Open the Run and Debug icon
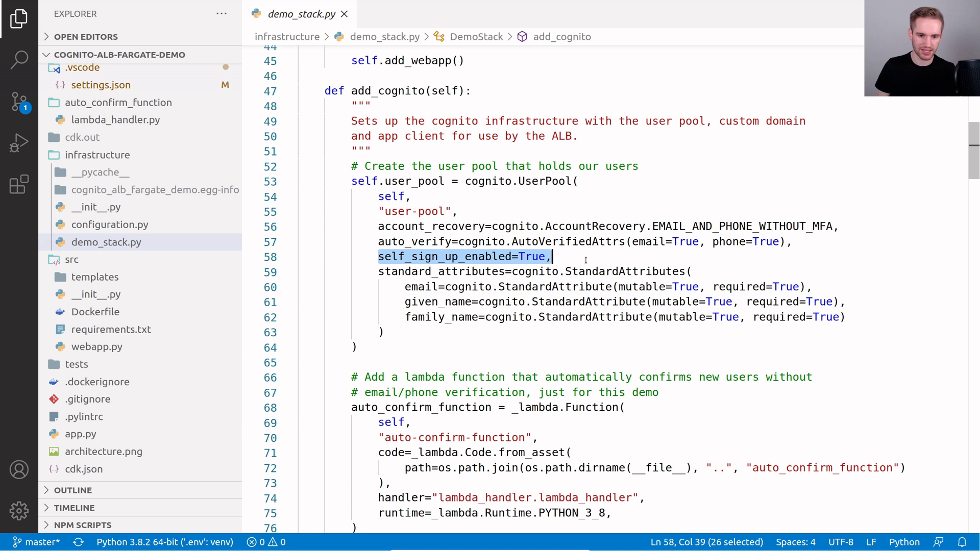Viewport: 980px width, 551px height. click(18, 145)
